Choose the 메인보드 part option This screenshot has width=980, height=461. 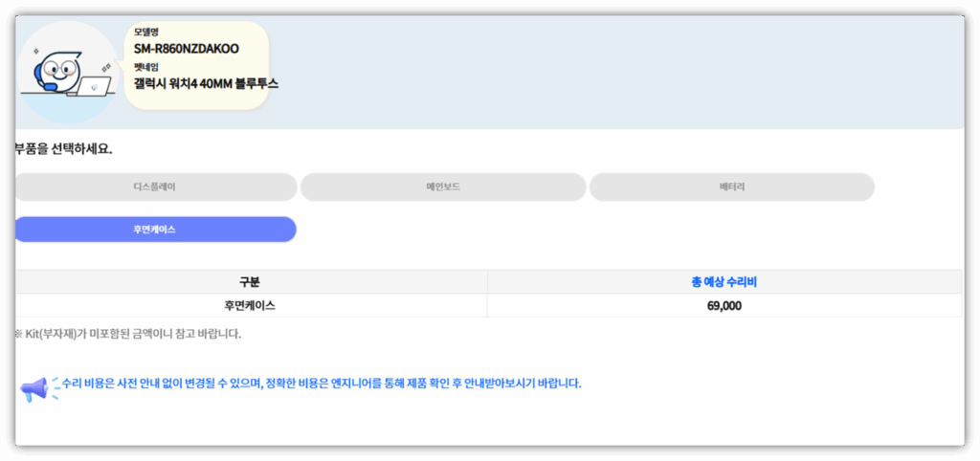tap(443, 187)
